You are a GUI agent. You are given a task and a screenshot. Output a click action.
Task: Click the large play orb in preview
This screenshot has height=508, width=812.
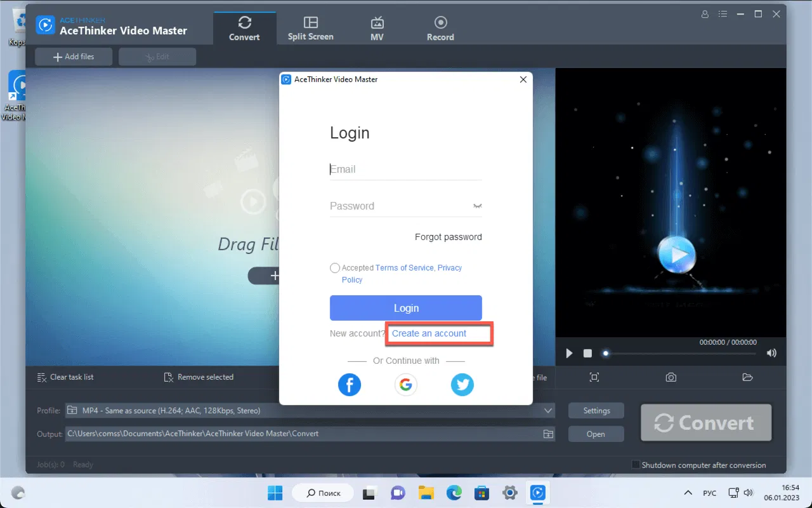click(x=678, y=255)
